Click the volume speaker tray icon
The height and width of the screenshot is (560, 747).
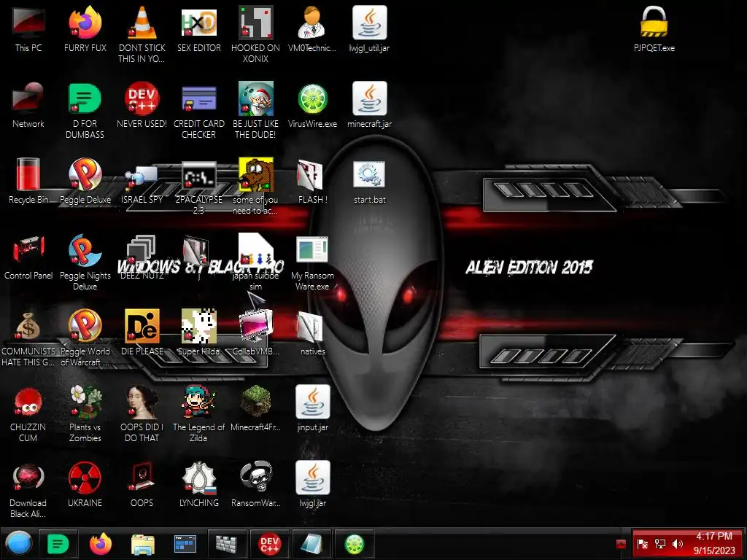click(x=677, y=544)
